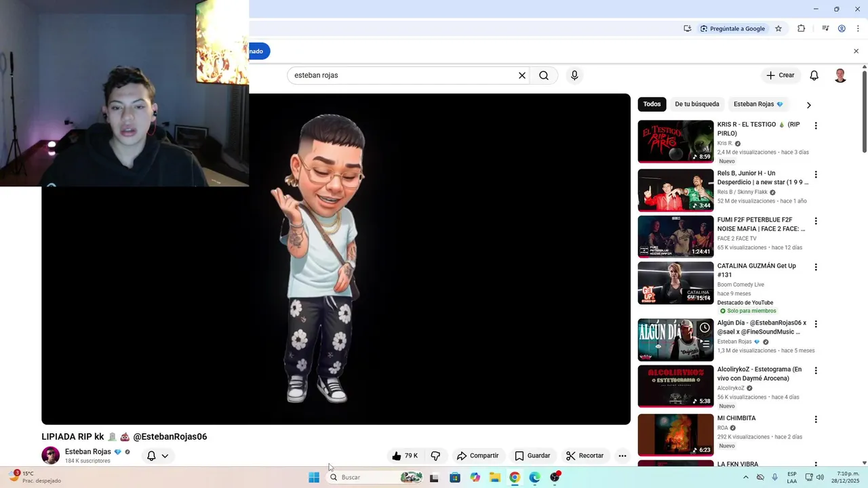The height and width of the screenshot is (488, 868).
Task: Show more filter chips with right arrow
Action: coord(808,105)
